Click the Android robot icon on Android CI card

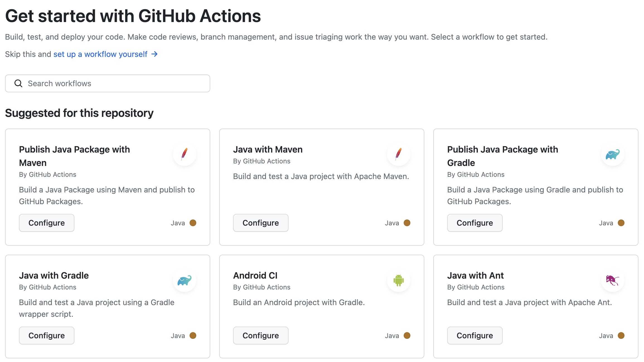click(399, 280)
